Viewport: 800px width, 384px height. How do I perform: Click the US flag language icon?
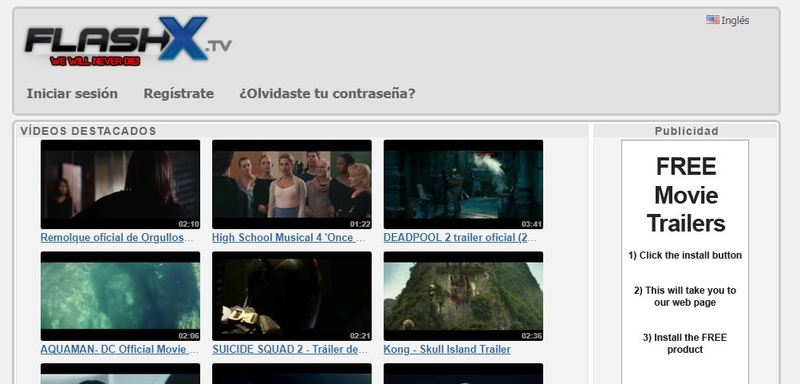coord(713,20)
